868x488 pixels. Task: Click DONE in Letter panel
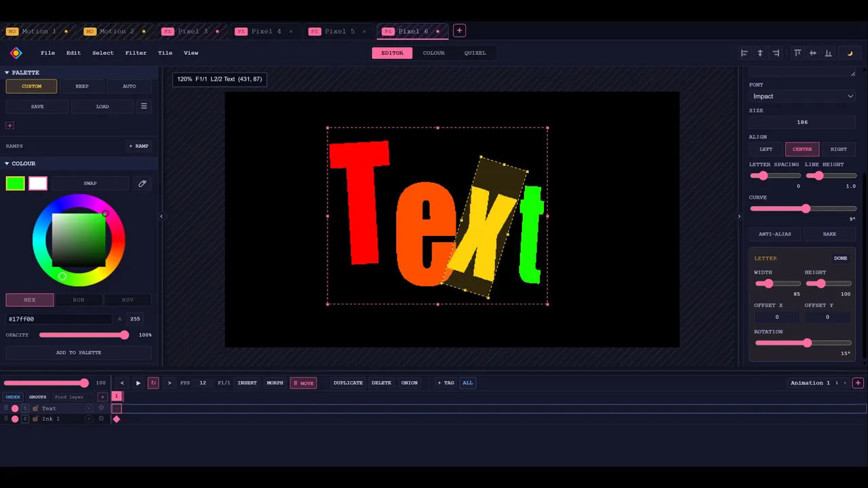tap(841, 258)
